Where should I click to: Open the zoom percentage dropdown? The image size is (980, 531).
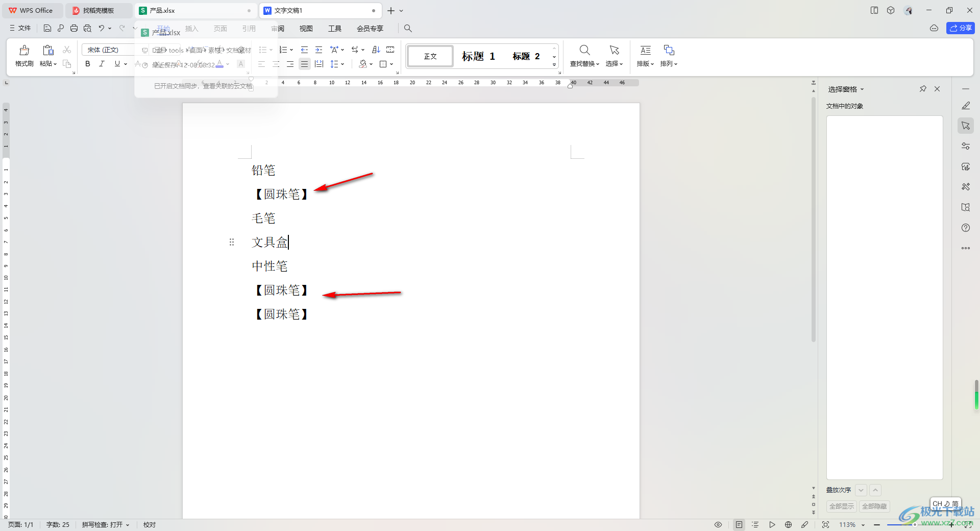tap(863, 525)
